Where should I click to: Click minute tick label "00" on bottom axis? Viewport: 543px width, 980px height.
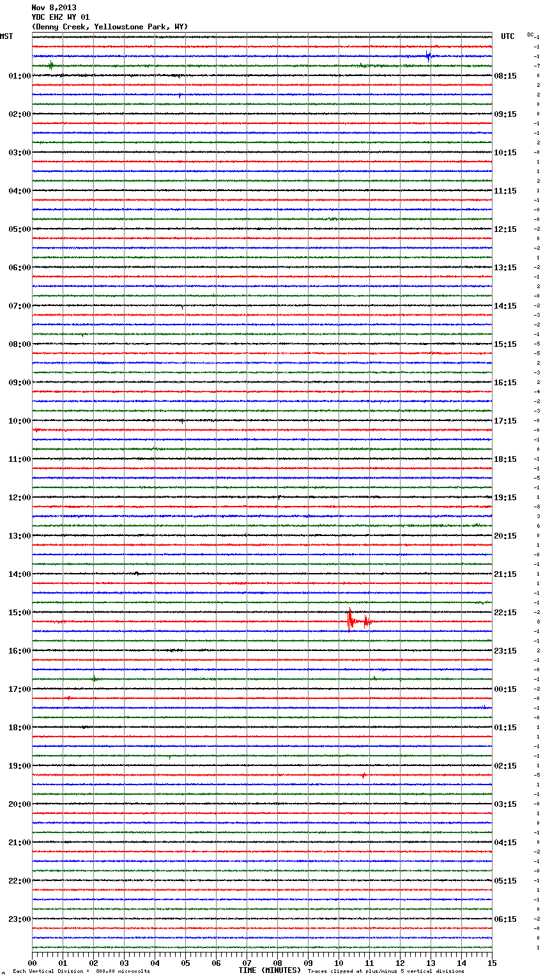33,963
